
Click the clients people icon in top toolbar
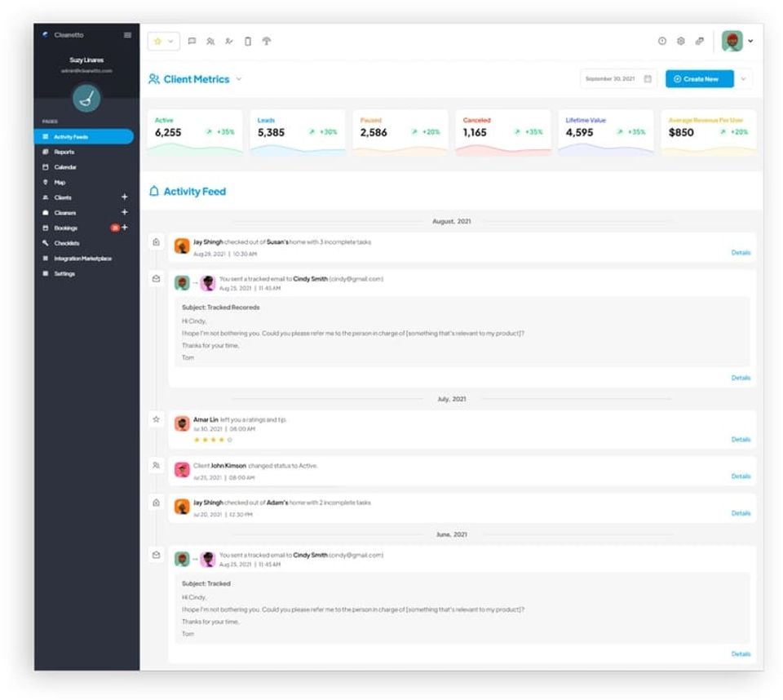click(210, 41)
